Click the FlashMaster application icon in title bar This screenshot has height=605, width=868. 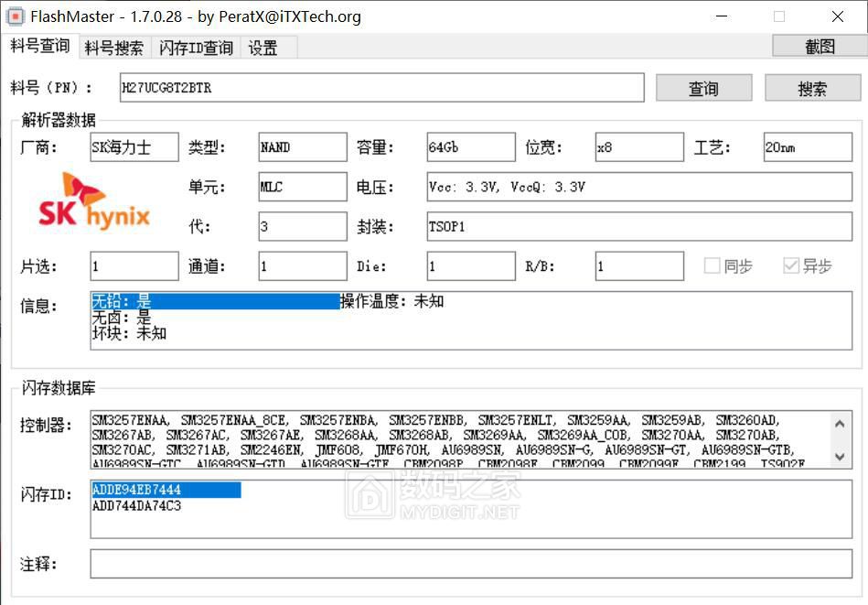[15, 16]
